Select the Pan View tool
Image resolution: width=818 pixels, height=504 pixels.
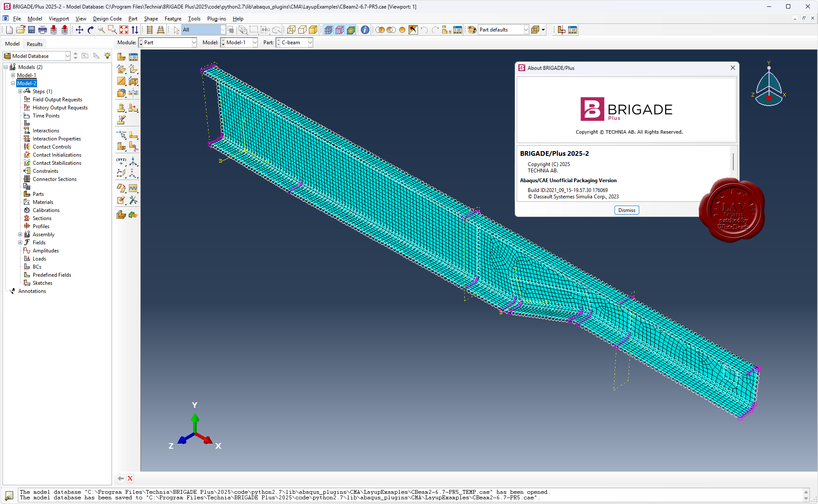tap(80, 30)
